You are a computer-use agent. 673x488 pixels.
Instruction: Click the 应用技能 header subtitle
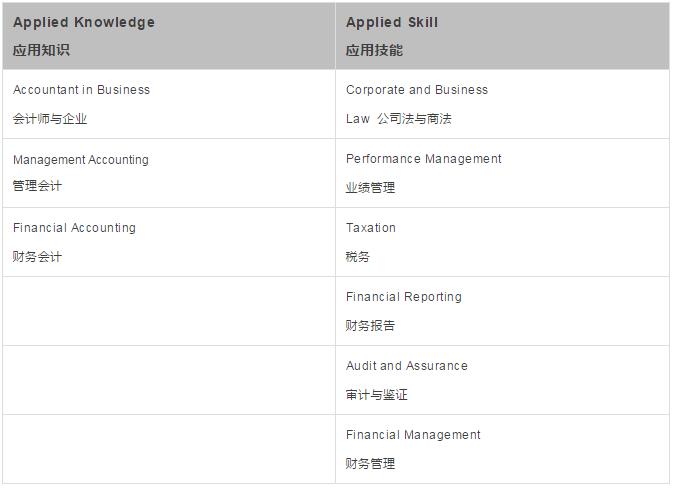374,50
